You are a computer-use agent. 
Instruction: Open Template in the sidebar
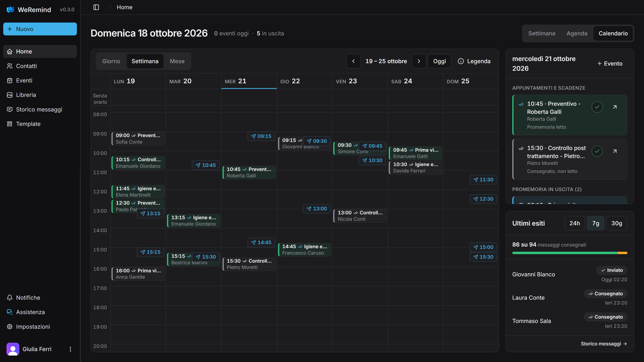point(40,124)
